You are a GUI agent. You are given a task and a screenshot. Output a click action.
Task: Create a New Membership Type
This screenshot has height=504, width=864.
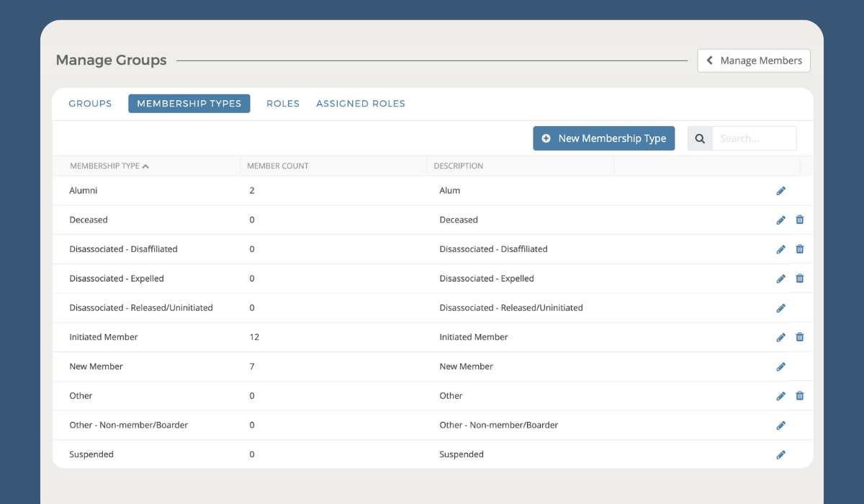[x=603, y=138]
